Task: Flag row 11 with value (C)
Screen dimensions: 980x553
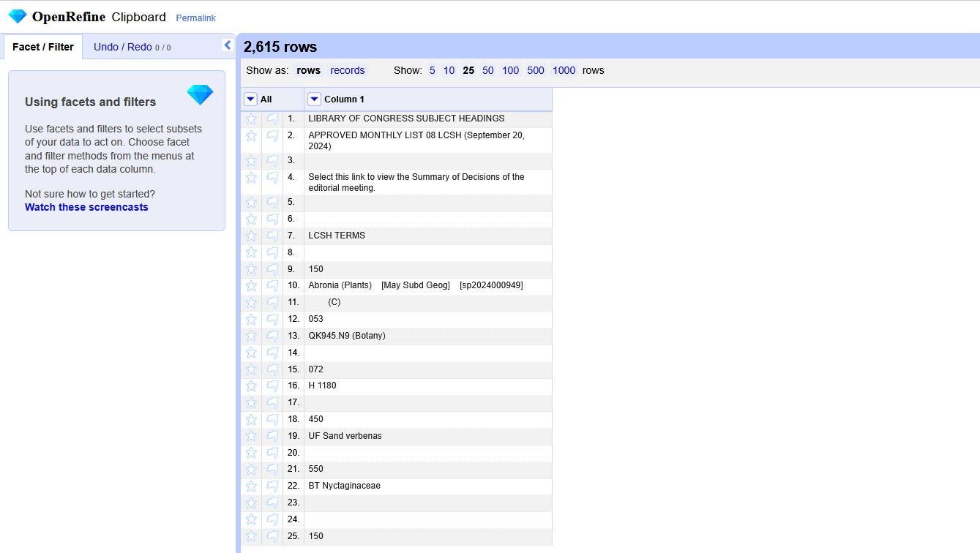Action: 272,302
